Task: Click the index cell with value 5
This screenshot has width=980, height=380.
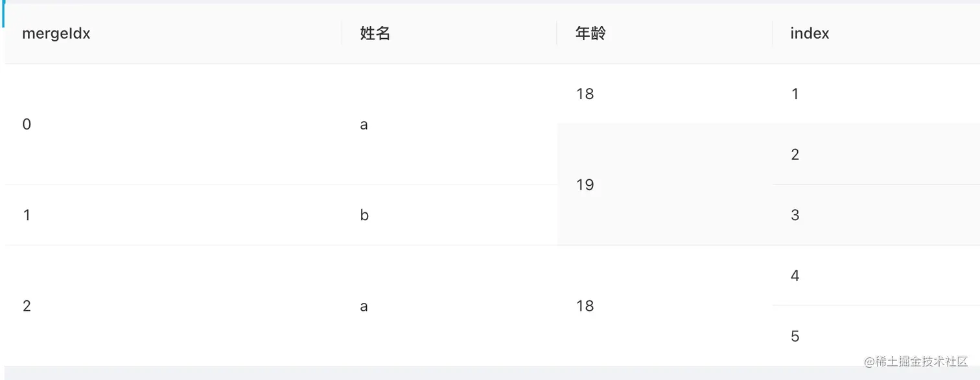Action: point(876,336)
